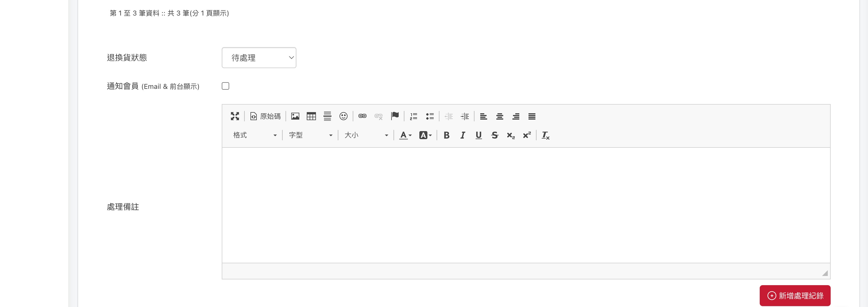Toggle italic formatting

[x=463, y=135]
